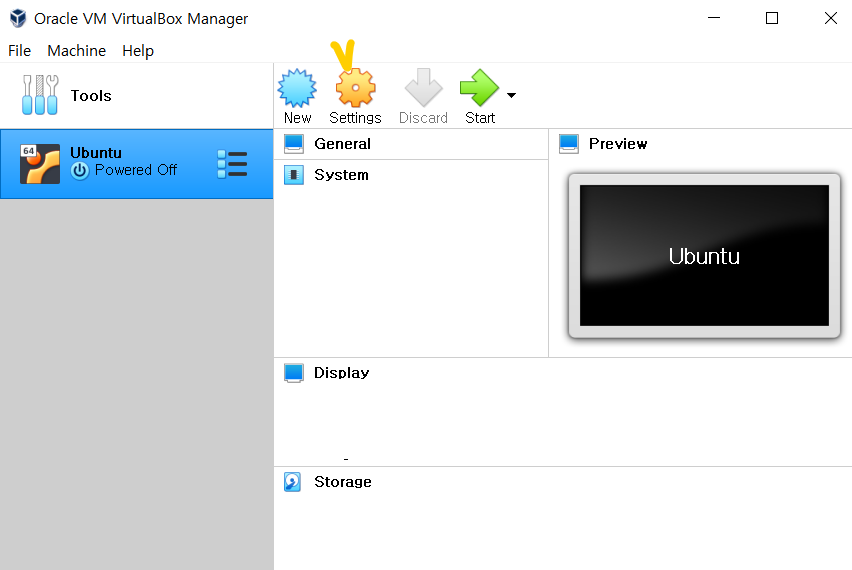Open the Machine menu
This screenshot has height=570, width=852.
coord(77,51)
